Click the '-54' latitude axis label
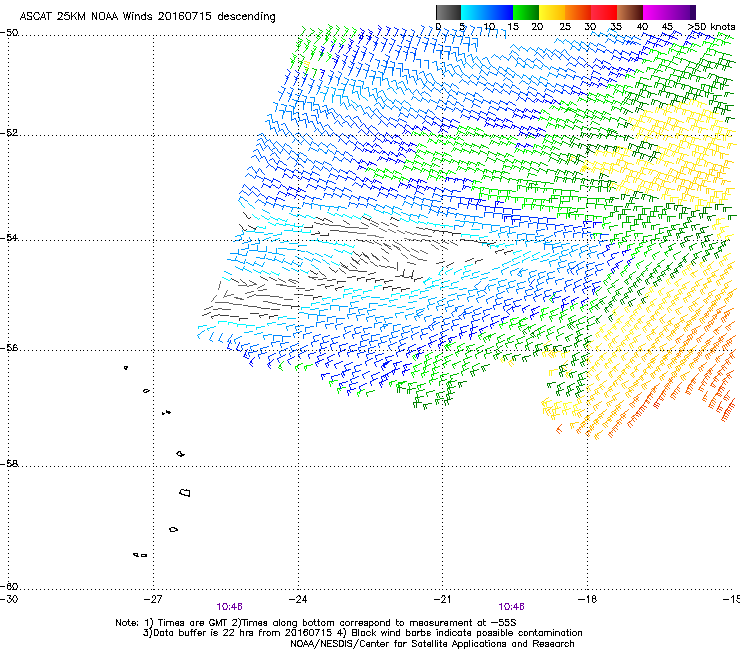 pyautogui.click(x=9, y=238)
